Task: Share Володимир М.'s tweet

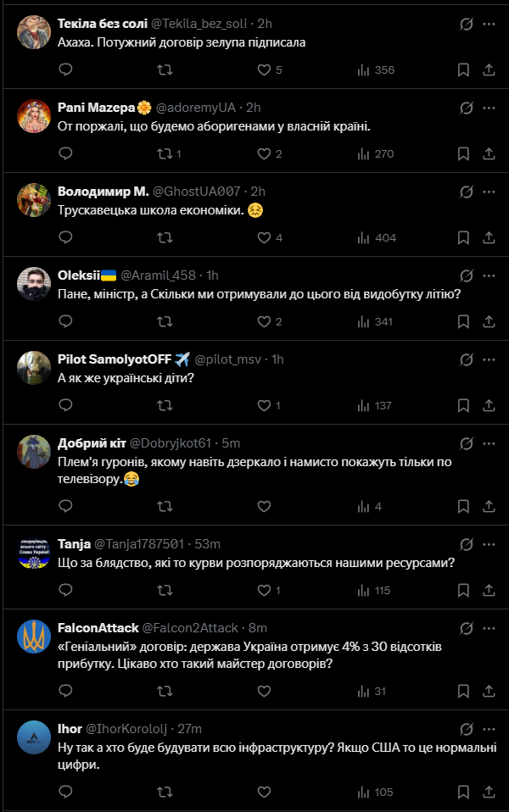Action: 488,237
